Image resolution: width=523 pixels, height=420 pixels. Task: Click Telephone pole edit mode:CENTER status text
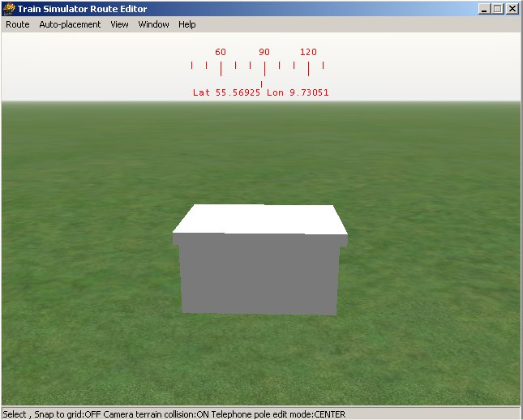point(278,414)
